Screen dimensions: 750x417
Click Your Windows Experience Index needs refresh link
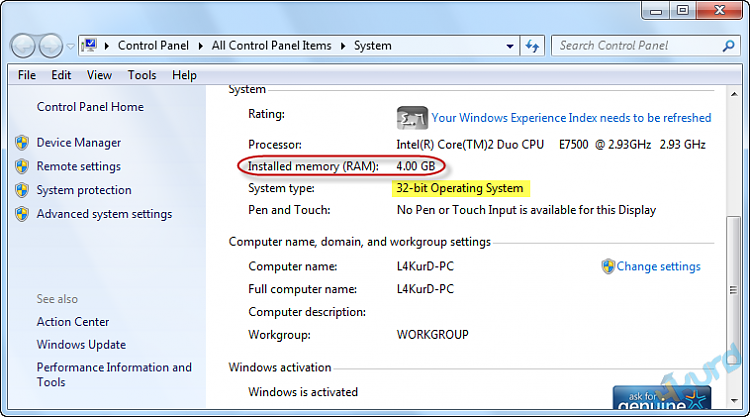point(571,118)
